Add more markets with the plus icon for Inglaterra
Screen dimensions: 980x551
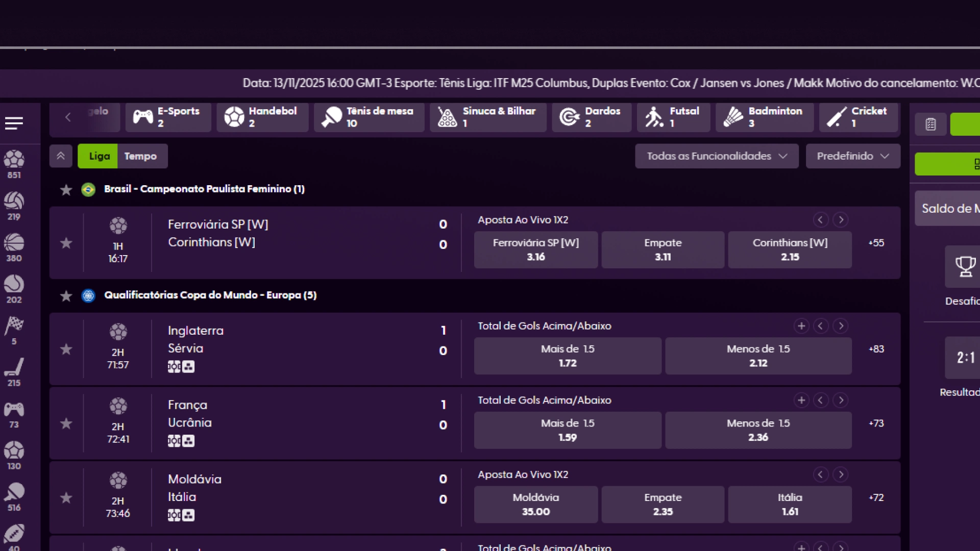(x=801, y=325)
